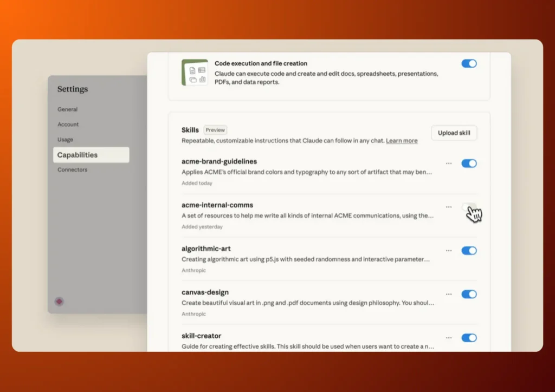Toggle off acme-brand-guidelines skill
The image size is (555, 392).
(469, 163)
